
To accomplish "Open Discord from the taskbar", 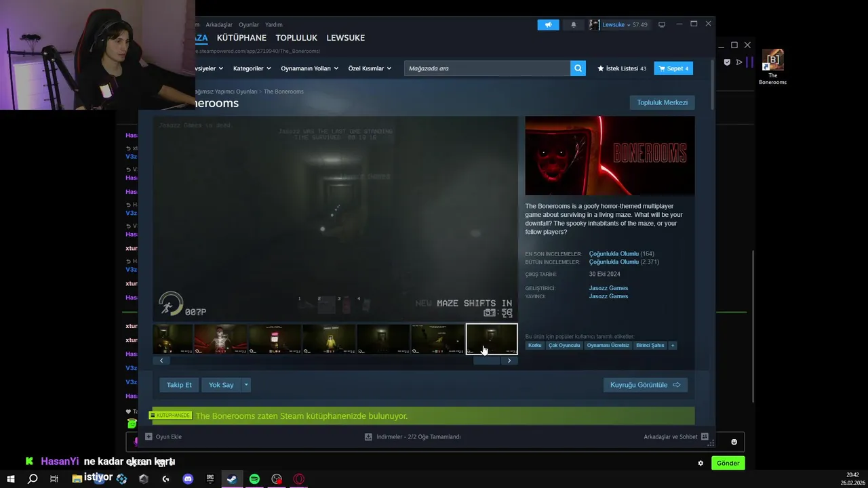I will point(188,479).
